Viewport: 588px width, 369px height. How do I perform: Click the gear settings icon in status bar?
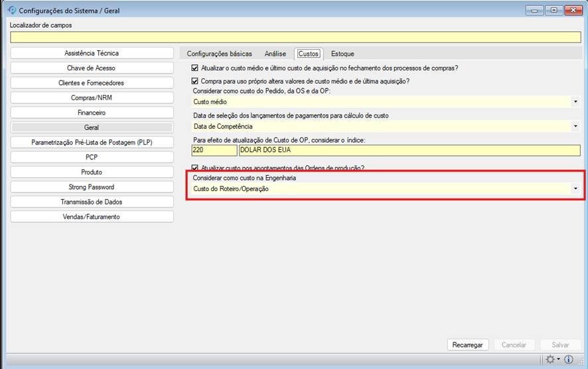click(x=550, y=360)
